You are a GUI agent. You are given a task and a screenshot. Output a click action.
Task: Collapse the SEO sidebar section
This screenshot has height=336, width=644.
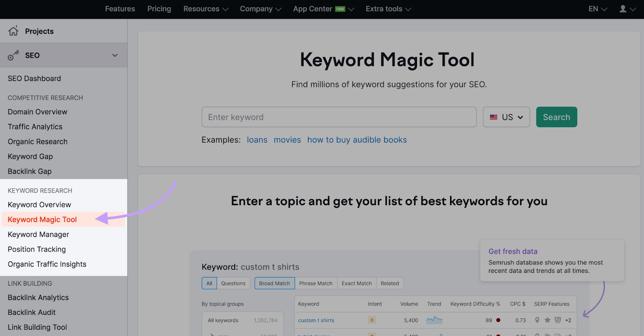click(115, 56)
